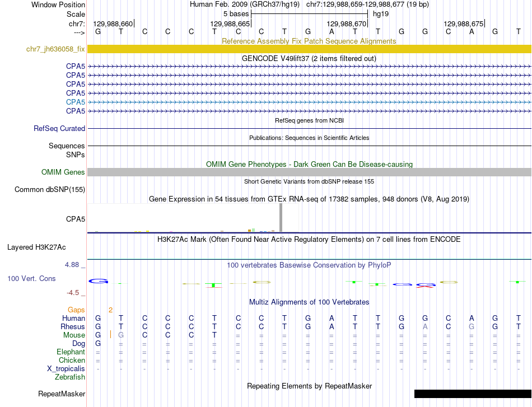532x407 pixels.
Task: Open Repeating Elements by RepeatMasker title
Action: point(310,386)
